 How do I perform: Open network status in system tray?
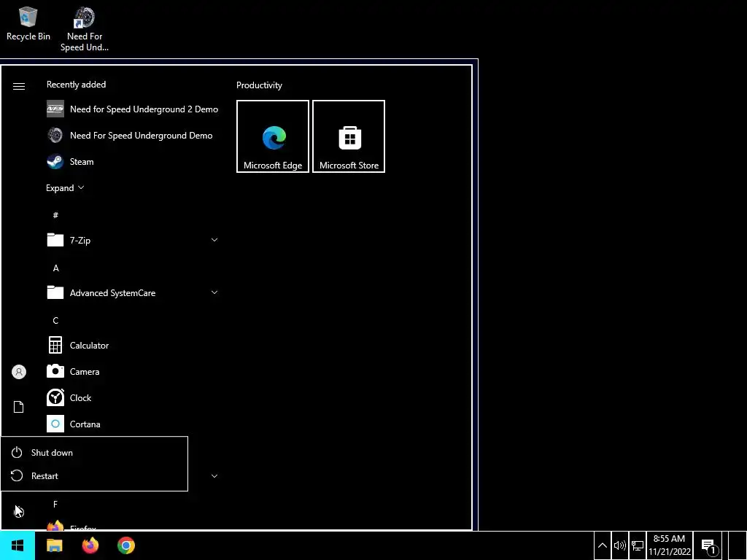coord(638,545)
